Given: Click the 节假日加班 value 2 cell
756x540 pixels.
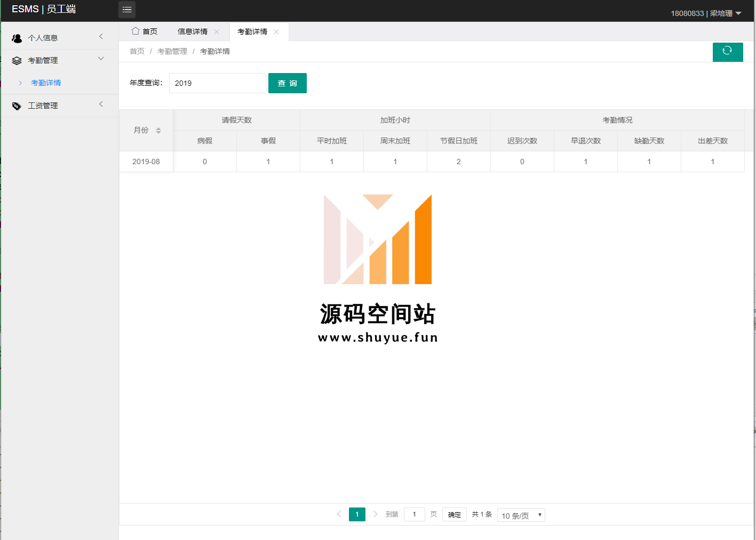Looking at the screenshot, I should tap(459, 162).
